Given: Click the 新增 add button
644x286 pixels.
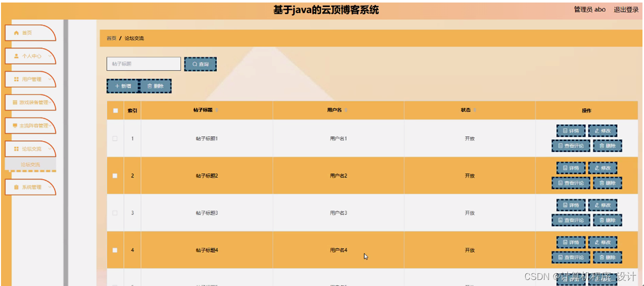Looking at the screenshot, I should point(123,86).
